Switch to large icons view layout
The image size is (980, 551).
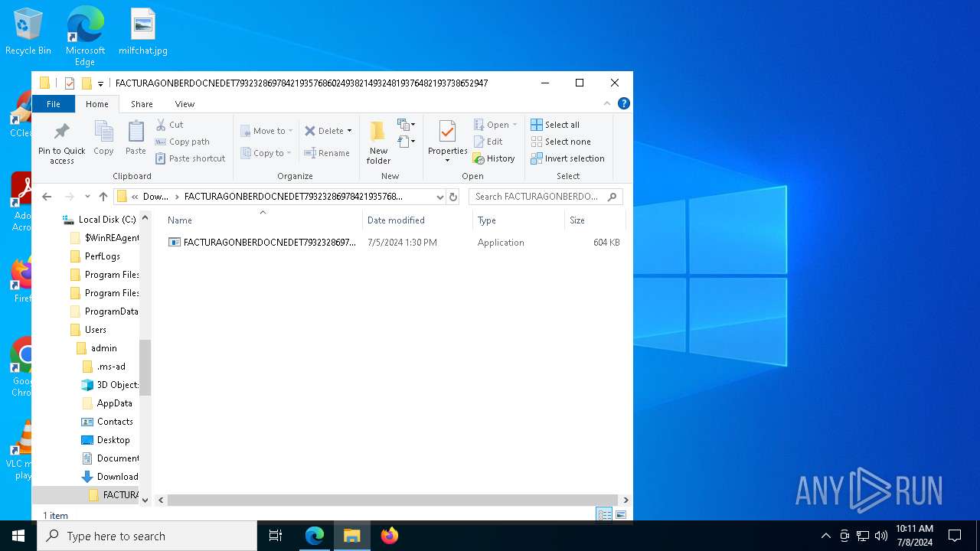point(621,515)
